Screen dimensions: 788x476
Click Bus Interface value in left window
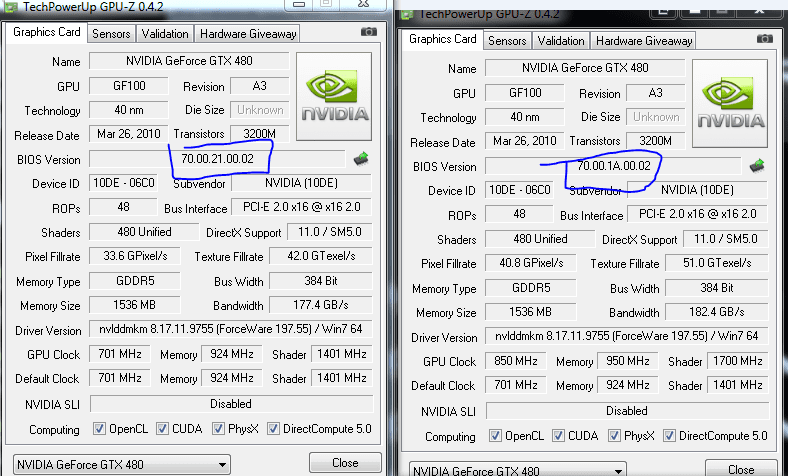(x=302, y=207)
